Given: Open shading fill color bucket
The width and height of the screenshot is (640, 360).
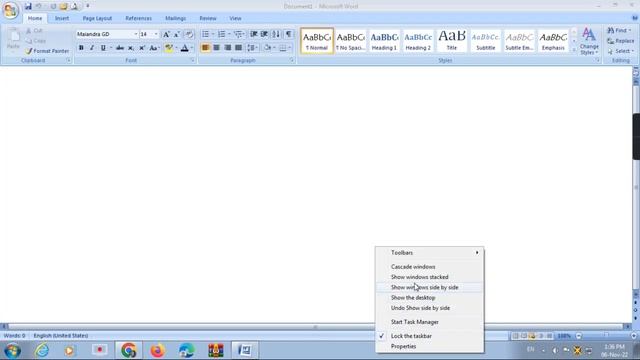Looking at the screenshot, I should [x=267, y=48].
